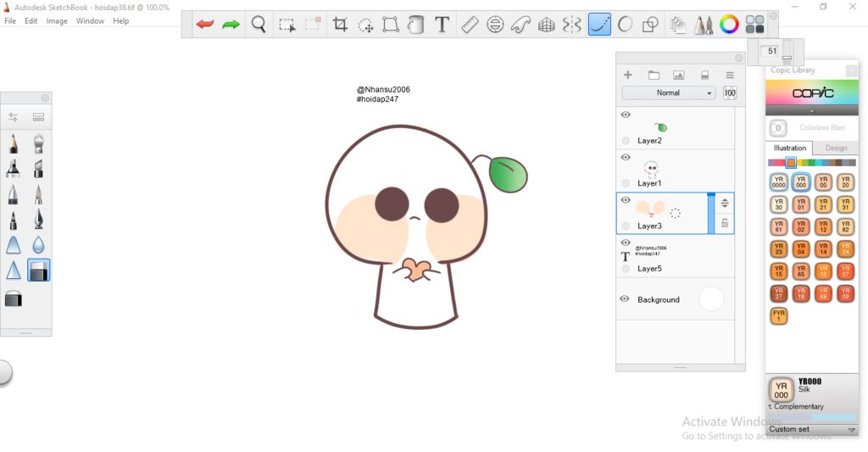Select the Ellipse guide tool
868x452 pixels.
pyautogui.click(x=495, y=25)
